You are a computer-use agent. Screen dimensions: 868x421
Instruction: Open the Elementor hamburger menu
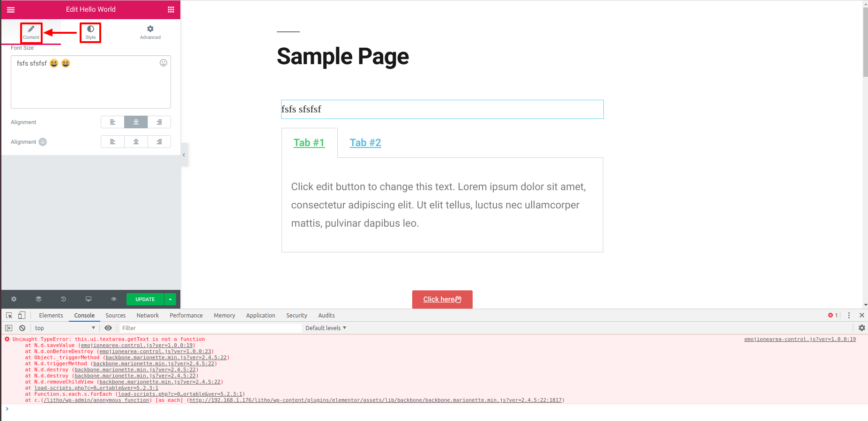11,9
